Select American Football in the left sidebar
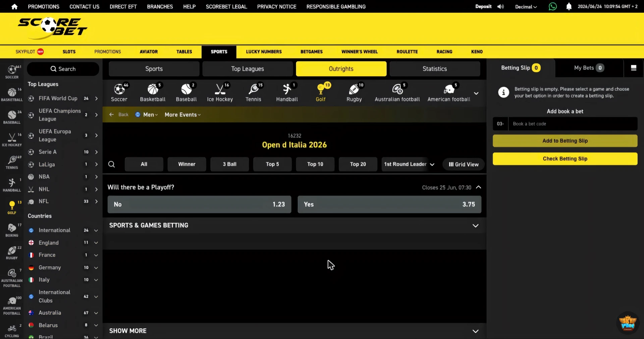This screenshot has width=644, height=339. point(12,305)
